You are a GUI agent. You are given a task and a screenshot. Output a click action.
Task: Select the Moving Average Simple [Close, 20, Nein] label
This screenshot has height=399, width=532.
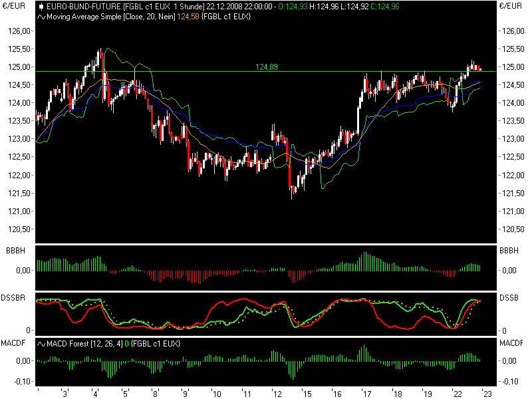(x=111, y=17)
